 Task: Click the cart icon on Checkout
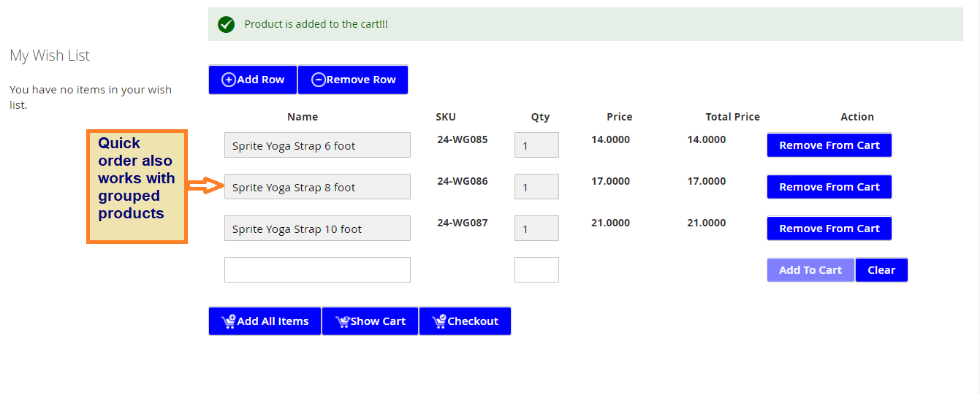[439, 321]
